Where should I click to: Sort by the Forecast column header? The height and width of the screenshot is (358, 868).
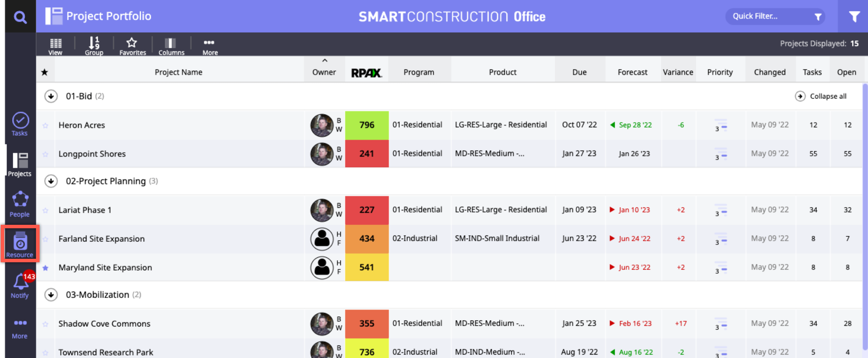click(x=632, y=72)
